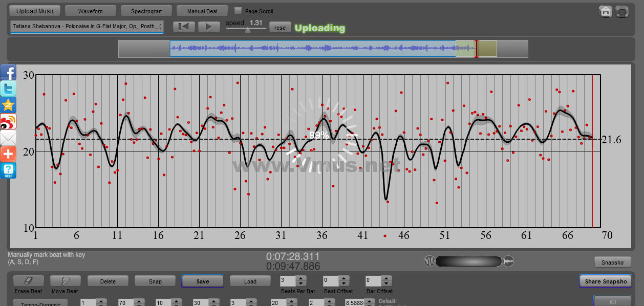
Task: Share via the Twitter sidebar icon
Action: 8,89
